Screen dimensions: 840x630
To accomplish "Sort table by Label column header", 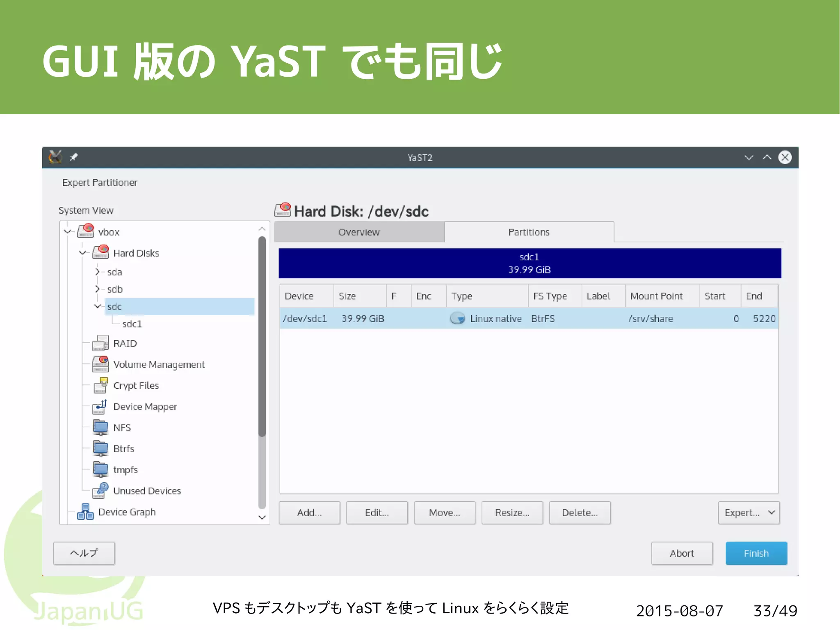I will (604, 296).
